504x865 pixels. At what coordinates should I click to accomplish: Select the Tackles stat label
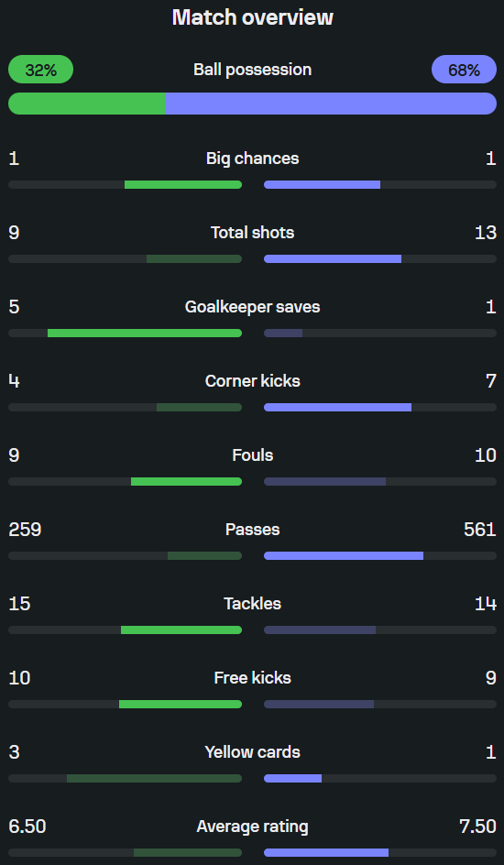click(x=253, y=604)
